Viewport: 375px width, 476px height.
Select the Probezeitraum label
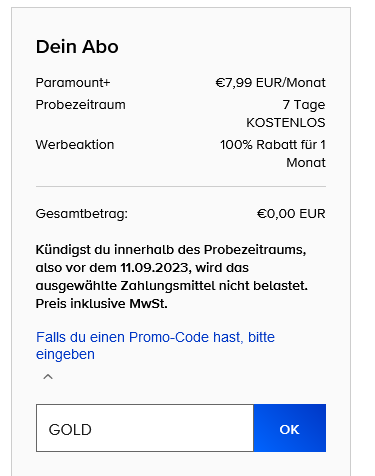click(x=81, y=105)
